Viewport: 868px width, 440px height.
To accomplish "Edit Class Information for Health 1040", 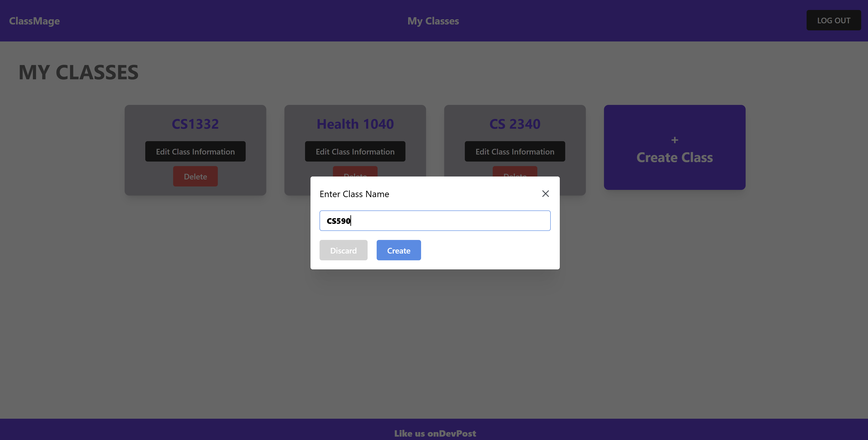I will [x=355, y=152].
